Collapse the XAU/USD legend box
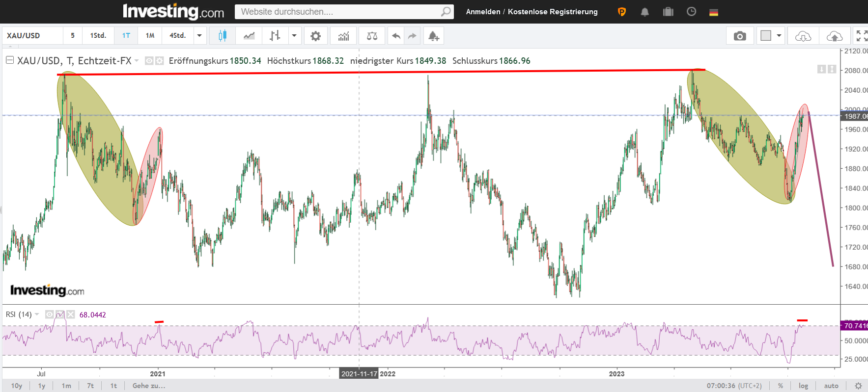The height and width of the screenshot is (392, 868). 9,60
